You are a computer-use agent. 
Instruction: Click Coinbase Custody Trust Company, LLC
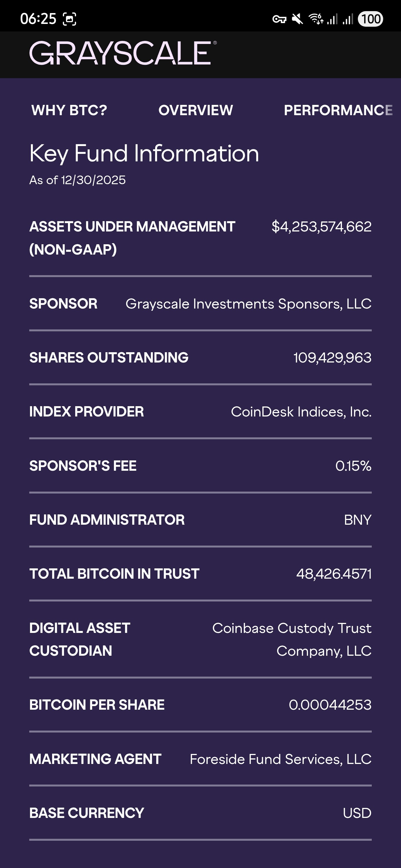coord(292,639)
